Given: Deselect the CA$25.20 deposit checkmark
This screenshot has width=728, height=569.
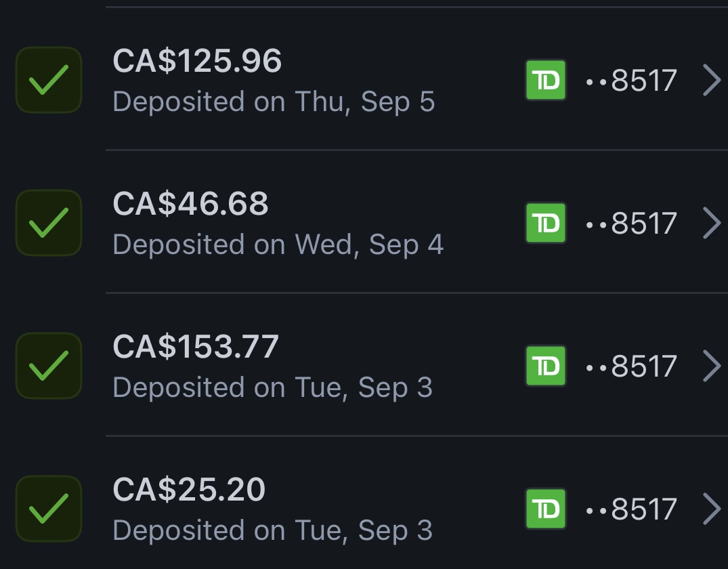Looking at the screenshot, I should 49,509.
